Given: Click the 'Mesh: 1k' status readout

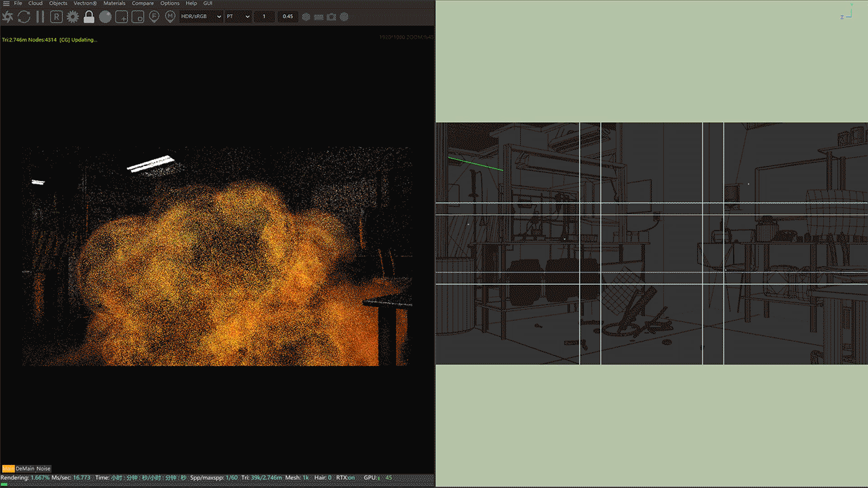Looking at the screenshot, I should click(x=298, y=478).
